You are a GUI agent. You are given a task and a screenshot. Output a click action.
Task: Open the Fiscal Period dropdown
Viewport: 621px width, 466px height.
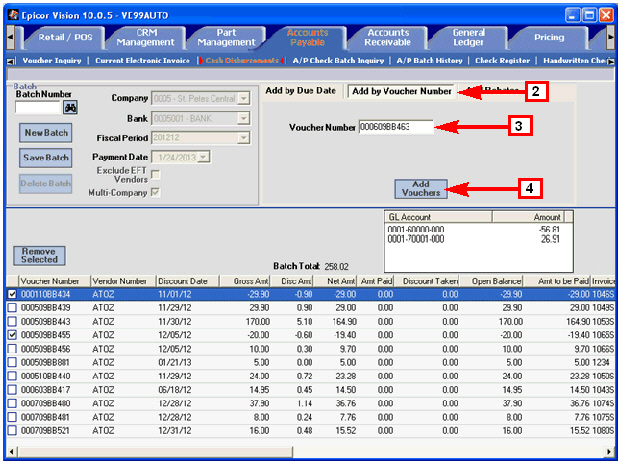point(244,138)
